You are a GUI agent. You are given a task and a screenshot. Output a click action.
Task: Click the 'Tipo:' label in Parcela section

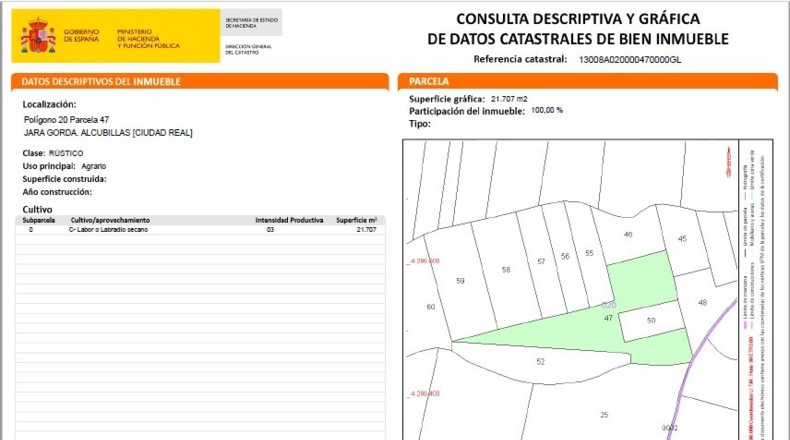420,124
